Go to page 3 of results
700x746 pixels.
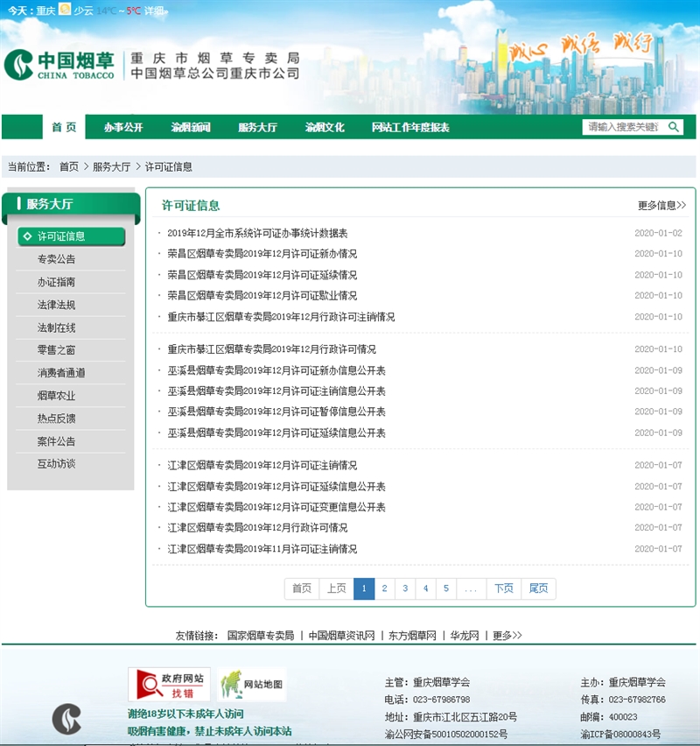[x=405, y=588]
